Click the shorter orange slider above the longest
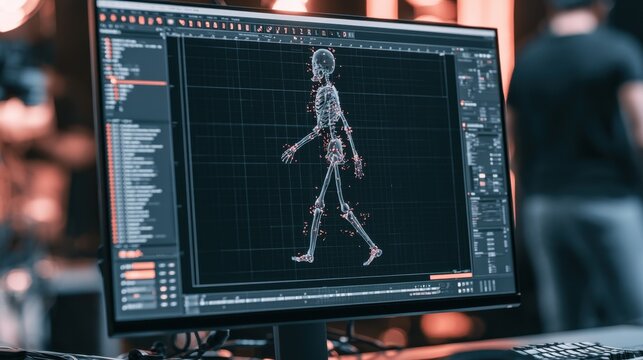Image resolution: width=643 pixels, height=360 pixels. click(143, 266)
